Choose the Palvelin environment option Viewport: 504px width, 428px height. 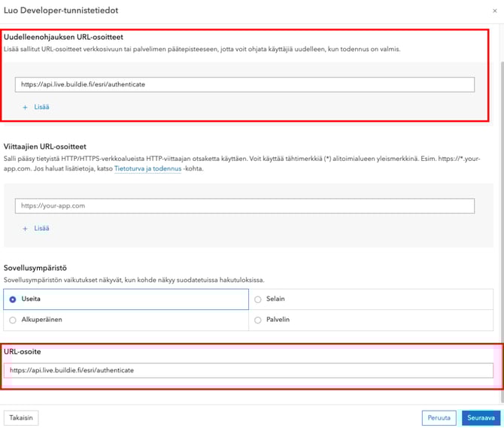click(x=258, y=320)
